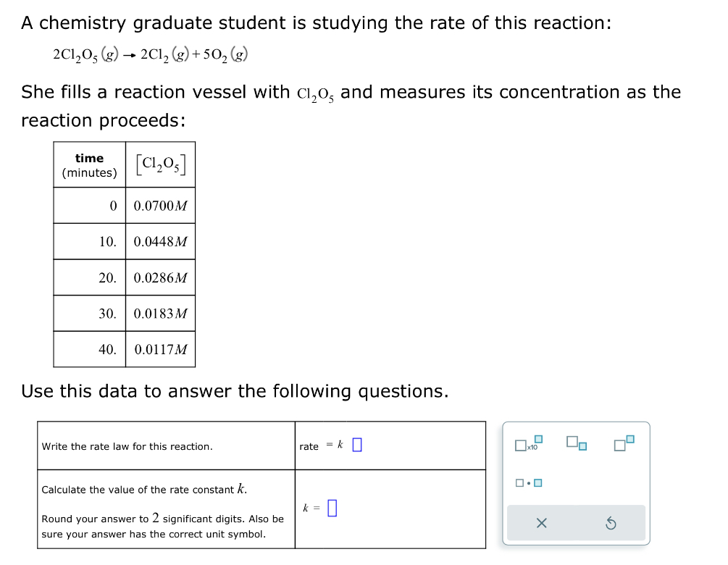Click the time minutes table header
Screen dimensions: 728x565
point(89,164)
